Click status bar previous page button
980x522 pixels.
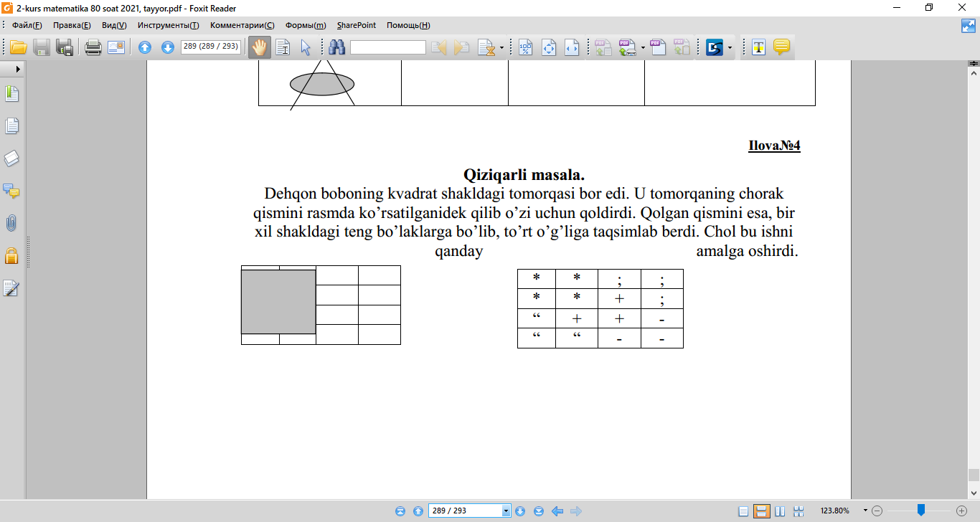[418, 511]
